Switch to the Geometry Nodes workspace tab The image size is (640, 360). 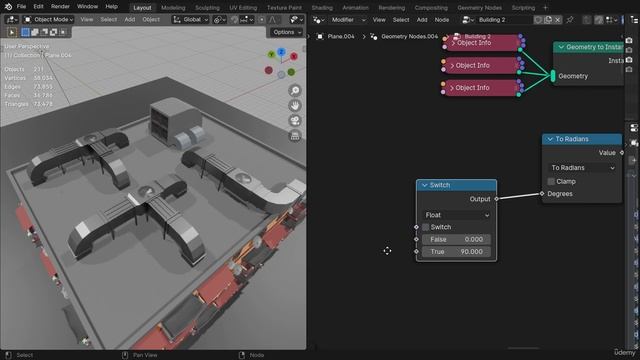click(479, 8)
